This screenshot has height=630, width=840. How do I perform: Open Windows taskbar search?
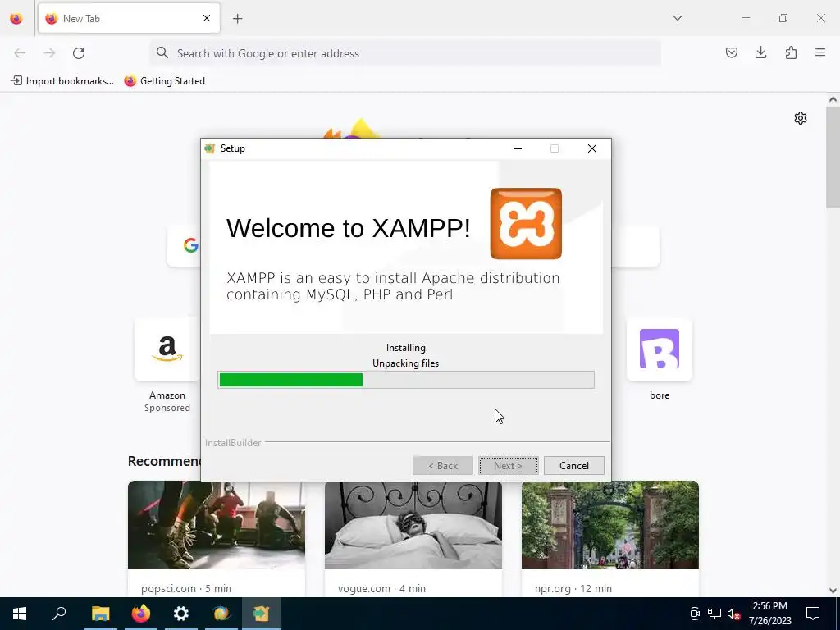[x=59, y=614]
